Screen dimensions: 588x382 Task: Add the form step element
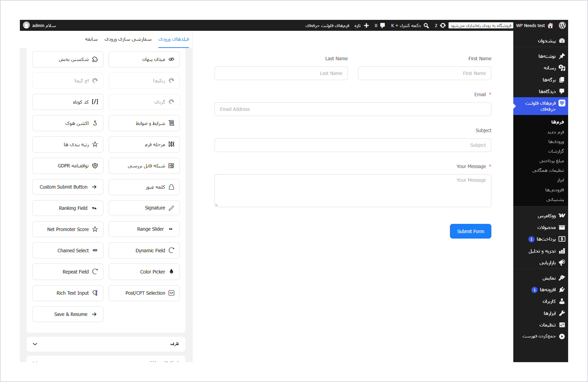(144, 144)
